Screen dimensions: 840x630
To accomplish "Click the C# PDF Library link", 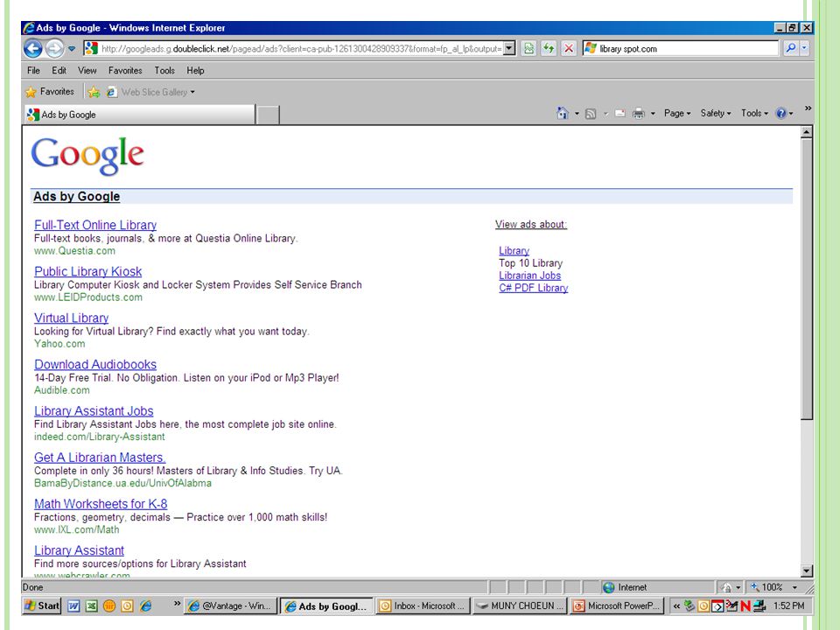I will click(533, 288).
